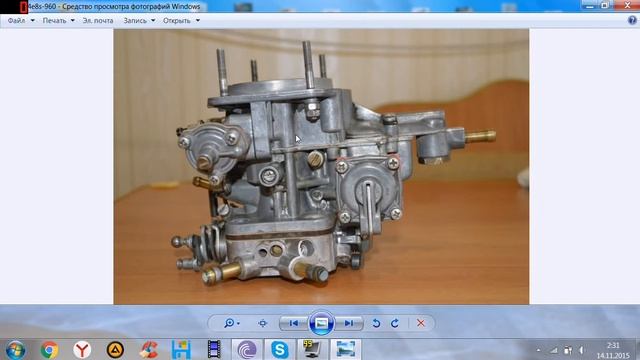Rotate the photo clockwise

(x=395, y=323)
